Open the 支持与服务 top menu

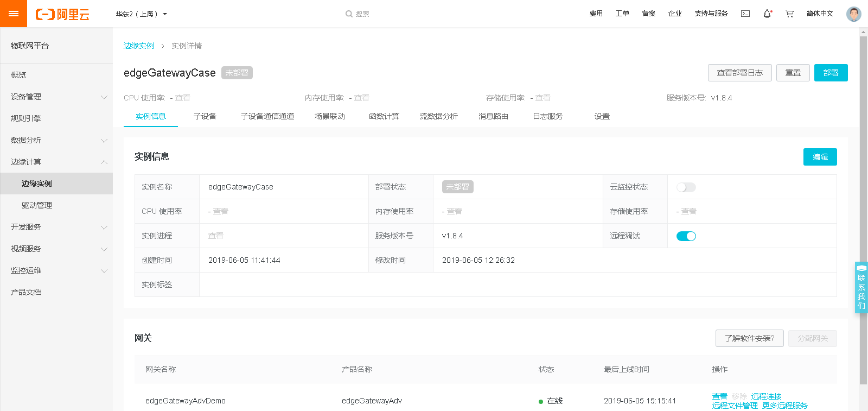tap(711, 14)
